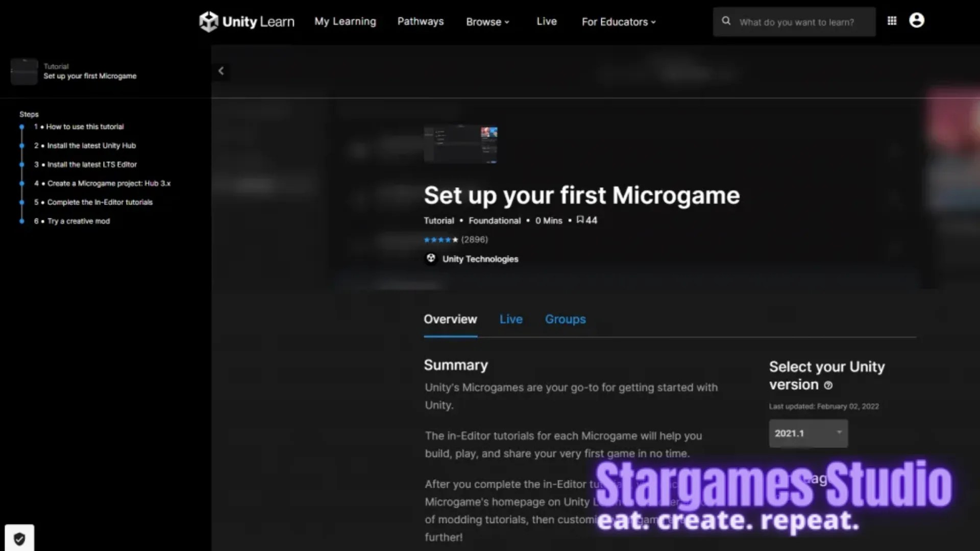Open the Pathways page
The image size is (980, 551).
(420, 21)
